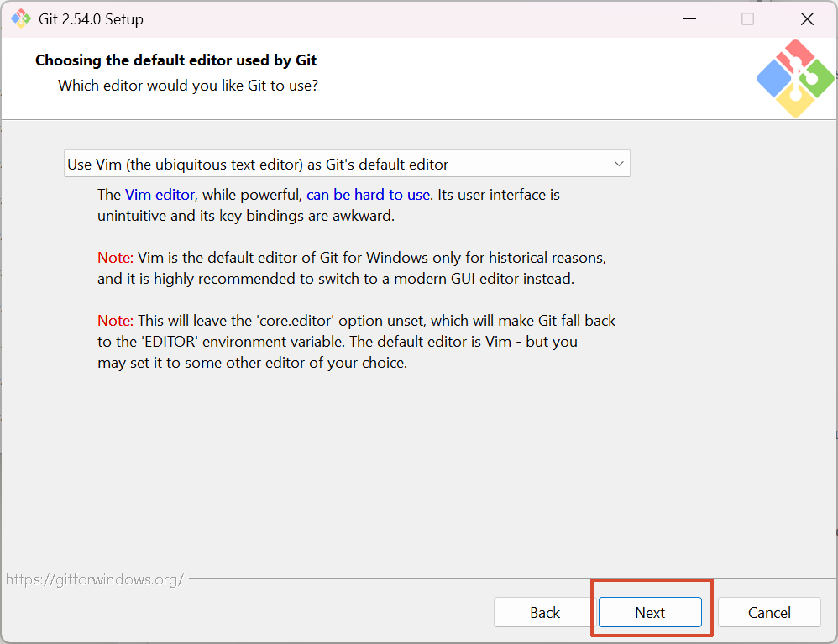Expand the editor list using the chevron arrow

(618, 164)
